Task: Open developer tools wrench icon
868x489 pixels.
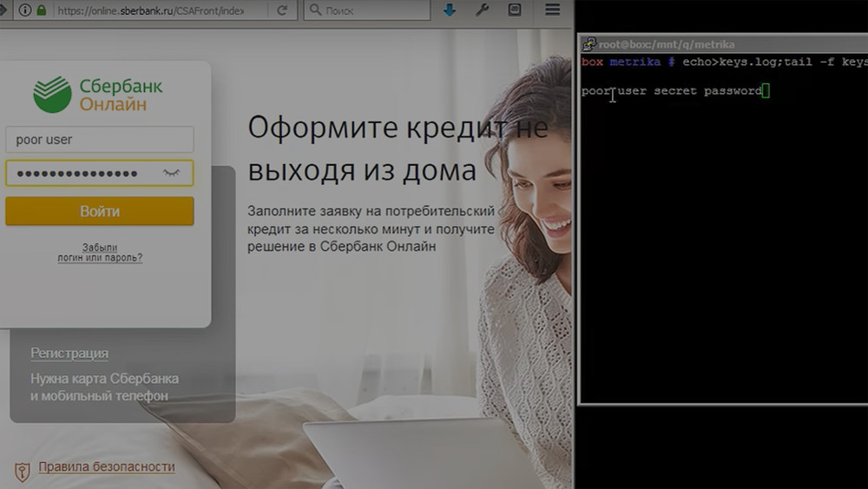Action: point(482,10)
